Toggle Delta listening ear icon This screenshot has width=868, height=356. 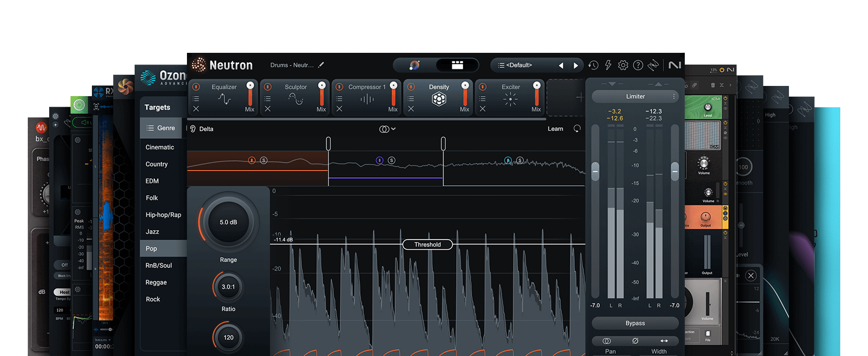[193, 129]
